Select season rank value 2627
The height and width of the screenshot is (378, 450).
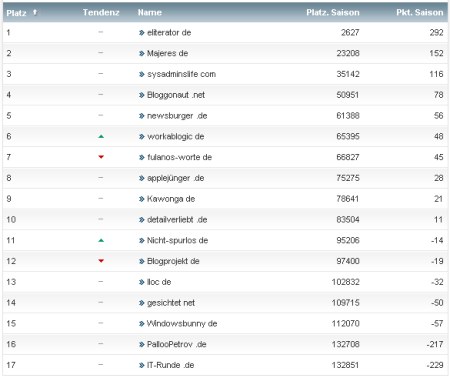pos(350,33)
